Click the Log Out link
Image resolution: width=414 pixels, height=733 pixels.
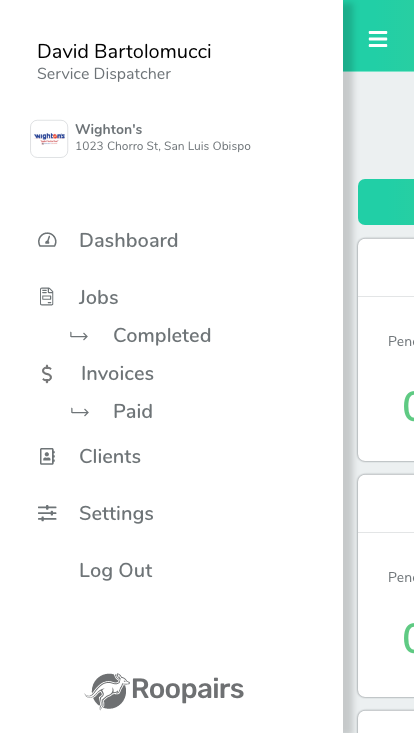pos(116,570)
